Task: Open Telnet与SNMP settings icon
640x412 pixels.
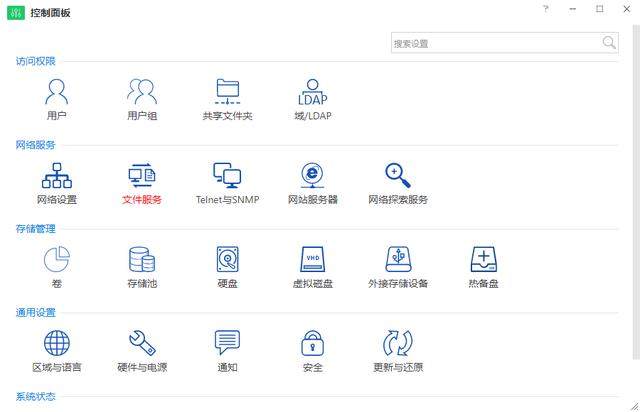Action: [227, 176]
